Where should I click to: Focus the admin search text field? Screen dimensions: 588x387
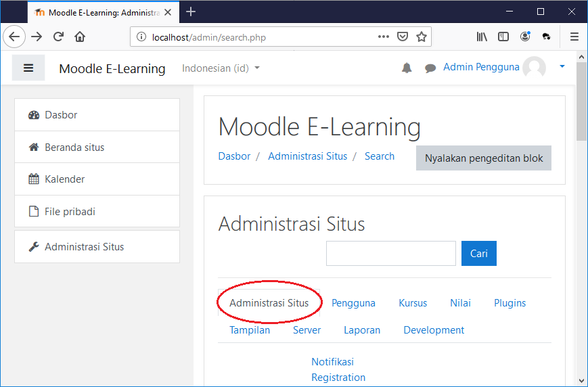(391, 254)
